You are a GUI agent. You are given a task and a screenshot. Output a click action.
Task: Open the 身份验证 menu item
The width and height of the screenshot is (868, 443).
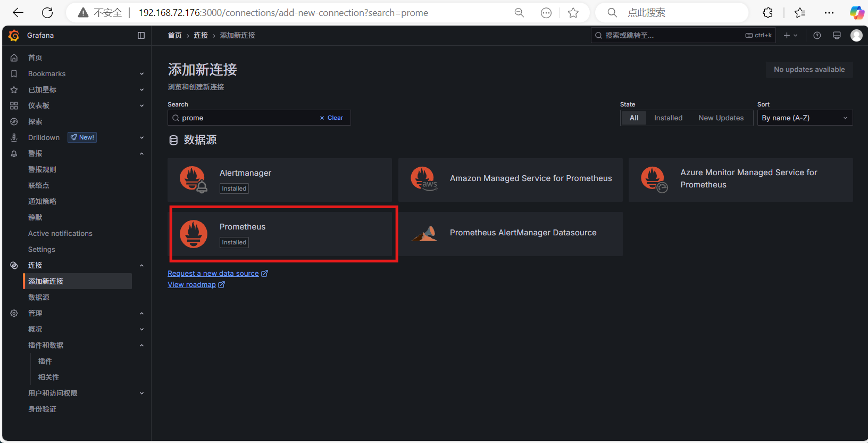[42, 409]
